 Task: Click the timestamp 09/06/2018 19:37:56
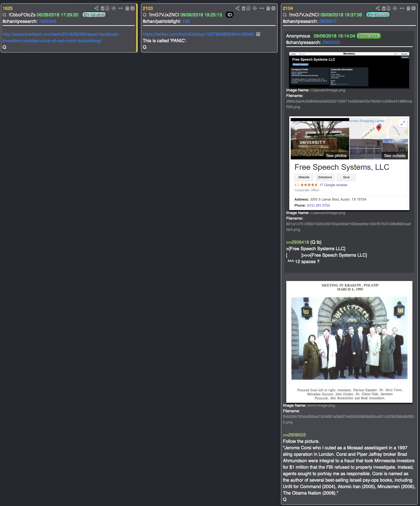click(x=341, y=15)
